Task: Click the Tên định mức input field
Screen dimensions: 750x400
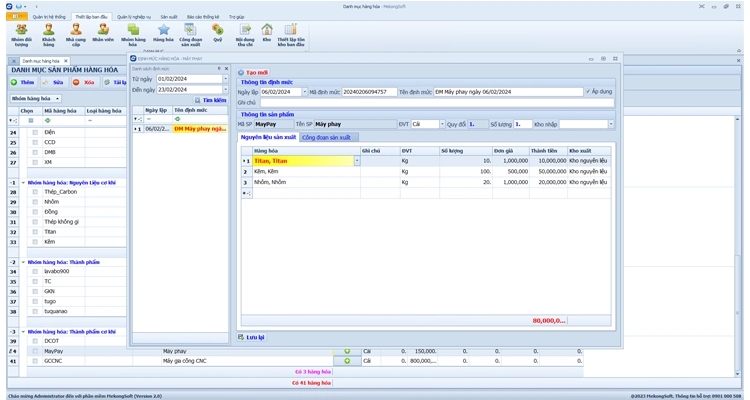Action: tap(508, 91)
